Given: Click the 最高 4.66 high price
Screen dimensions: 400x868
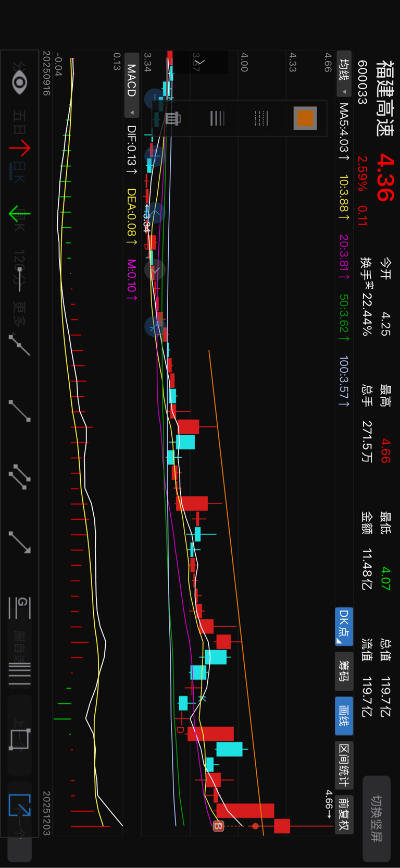Looking at the screenshot, I should pyautogui.click(x=385, y=423).
